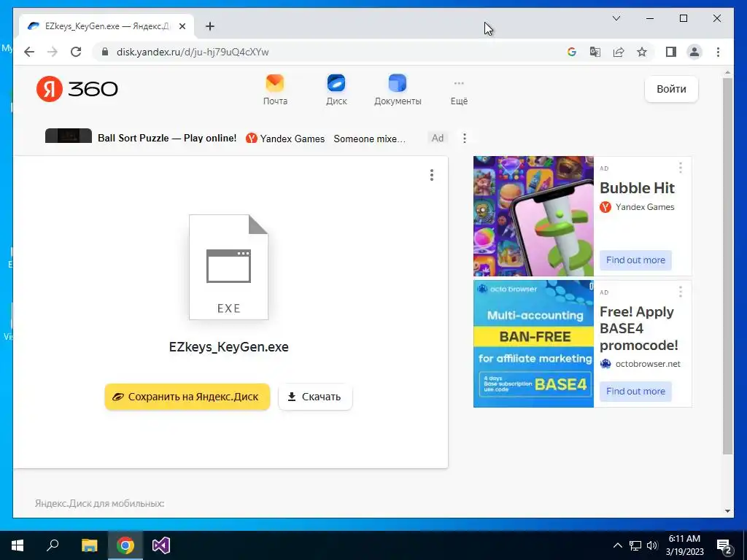Open the side panel icon

(x=671, y=52)
